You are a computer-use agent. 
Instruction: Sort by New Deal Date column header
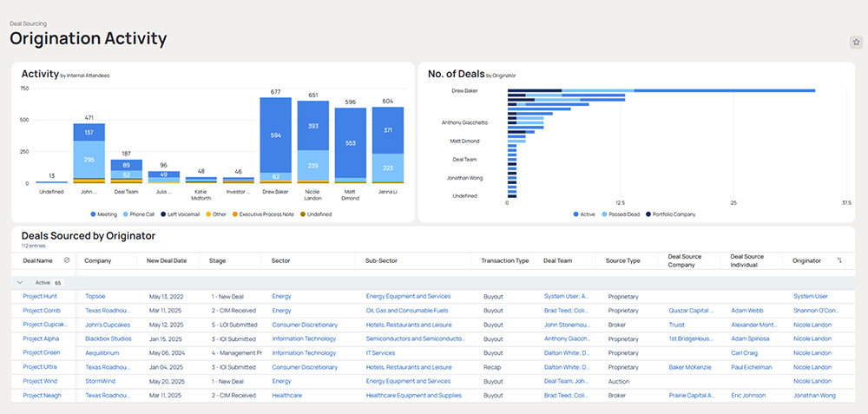point(167,260)
